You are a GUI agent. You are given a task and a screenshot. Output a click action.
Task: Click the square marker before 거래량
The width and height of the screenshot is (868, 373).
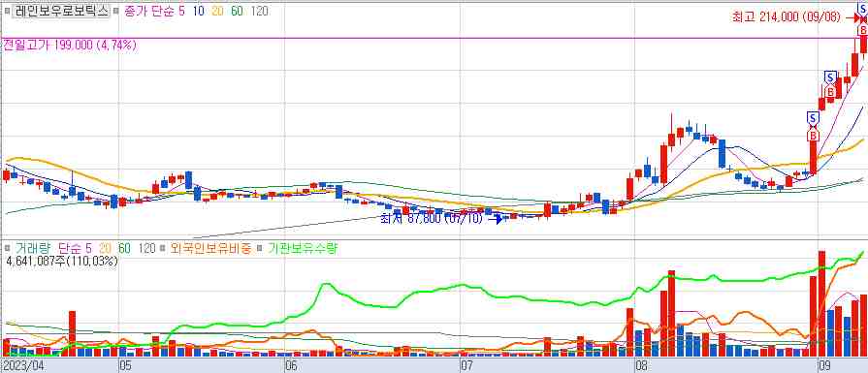(x=7, y=249)
